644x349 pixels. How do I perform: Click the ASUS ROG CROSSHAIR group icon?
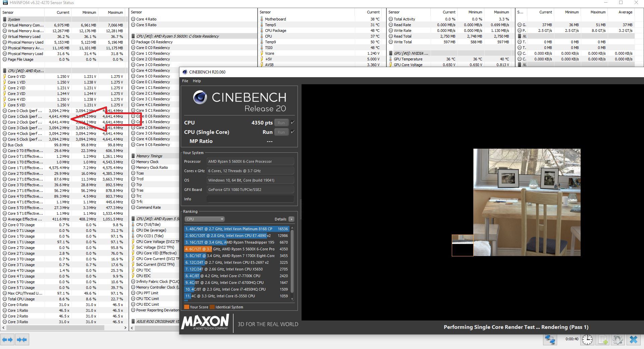click(x=133, y=321)
